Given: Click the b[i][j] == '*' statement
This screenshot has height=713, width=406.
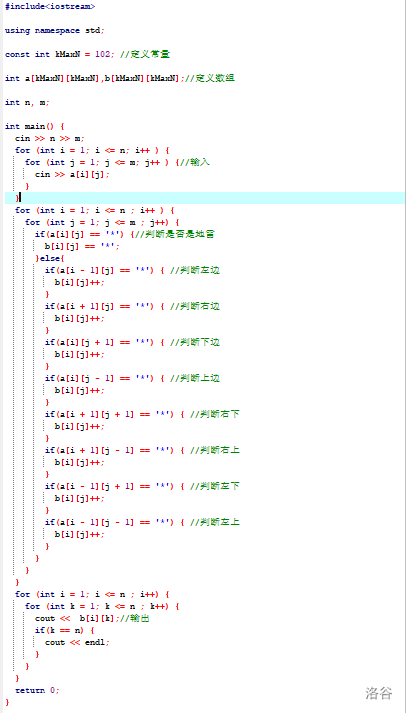Looking at the screenshot, I should 82,246.
